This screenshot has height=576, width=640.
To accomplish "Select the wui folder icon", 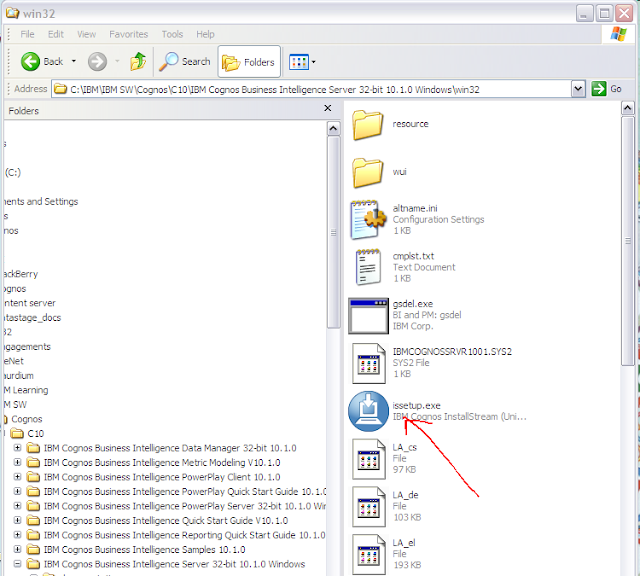I will point(367,173).
